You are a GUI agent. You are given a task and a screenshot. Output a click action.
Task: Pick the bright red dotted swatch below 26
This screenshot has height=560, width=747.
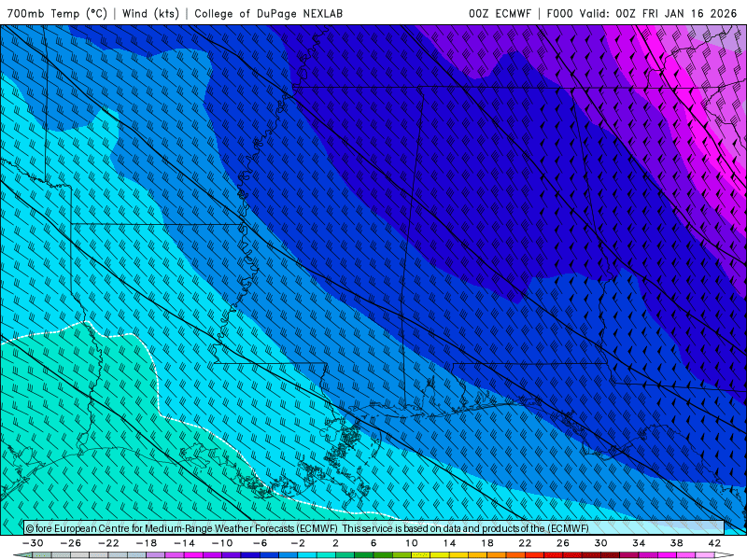572,555
